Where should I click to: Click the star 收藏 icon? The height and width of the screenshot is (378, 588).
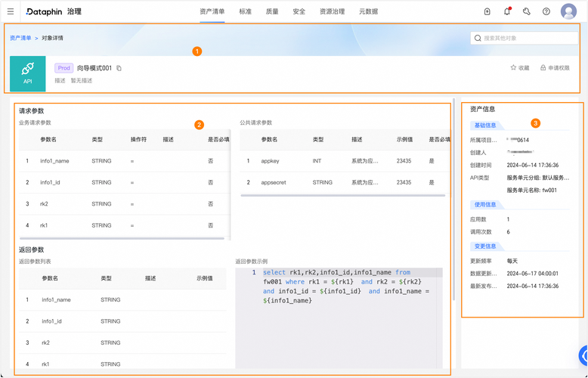click(513, 67)
